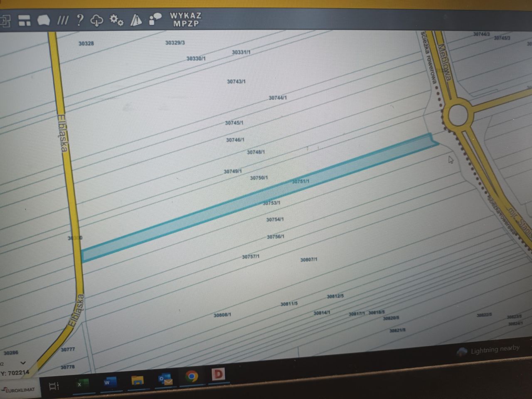Click the triple-slash hatch icon

[62, 20]
